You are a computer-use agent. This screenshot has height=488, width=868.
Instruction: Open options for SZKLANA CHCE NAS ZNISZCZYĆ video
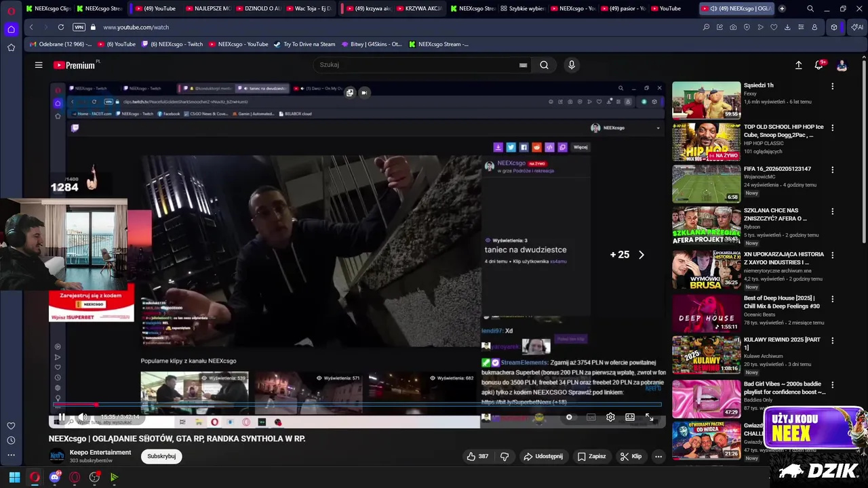click(832, 211)
